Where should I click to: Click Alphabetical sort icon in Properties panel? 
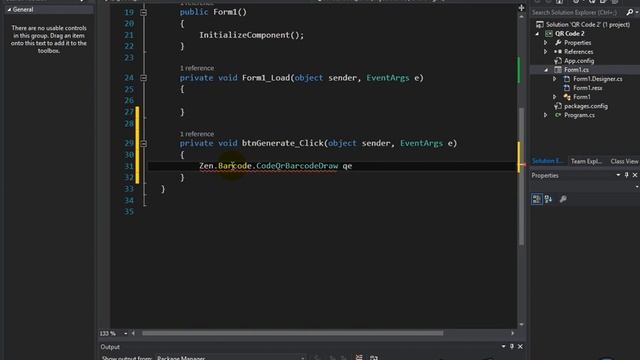tap(548, 199)
